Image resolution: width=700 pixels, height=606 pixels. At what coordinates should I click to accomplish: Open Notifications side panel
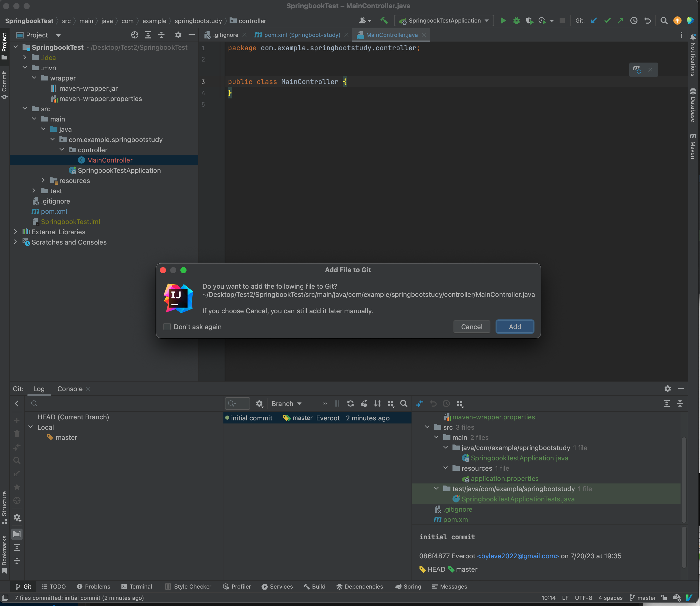693,55
